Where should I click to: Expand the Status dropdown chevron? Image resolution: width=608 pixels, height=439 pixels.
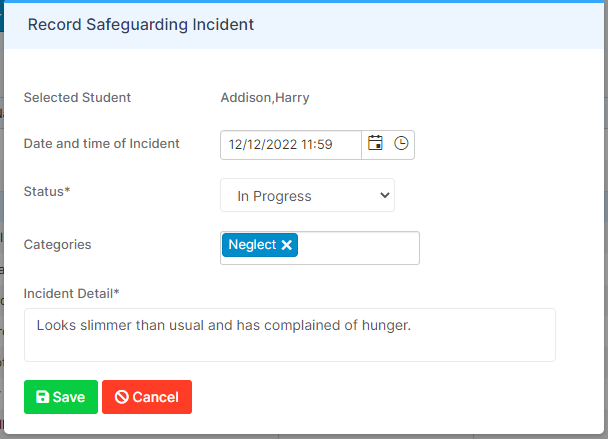coord(384,195)
